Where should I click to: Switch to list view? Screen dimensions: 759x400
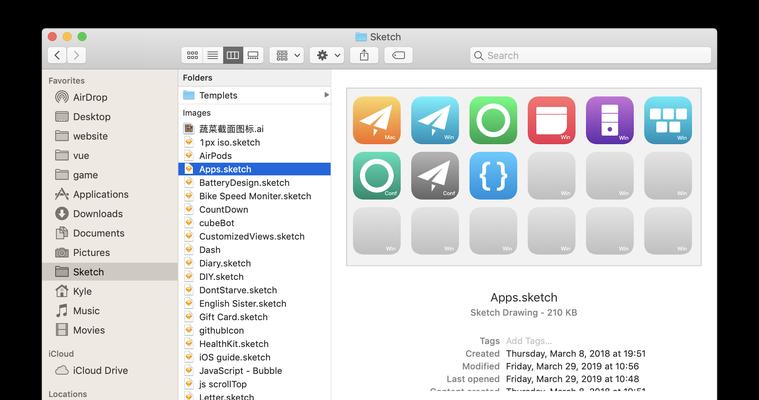tap(213, 55)
